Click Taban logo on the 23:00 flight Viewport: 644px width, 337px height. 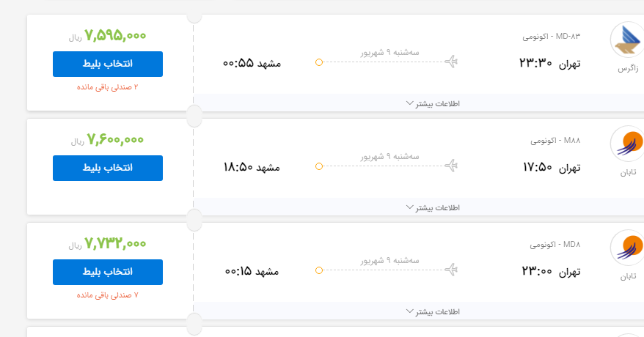(x=627, y=248)
